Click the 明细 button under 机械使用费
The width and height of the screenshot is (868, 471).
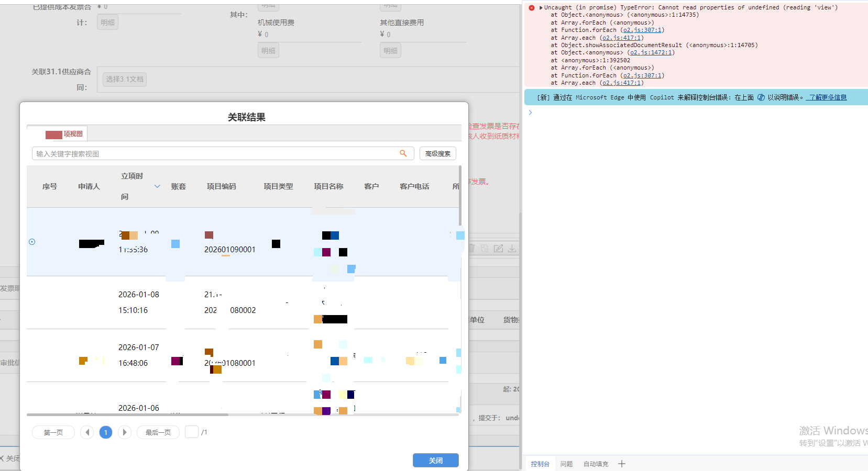(x=268, y=51)
